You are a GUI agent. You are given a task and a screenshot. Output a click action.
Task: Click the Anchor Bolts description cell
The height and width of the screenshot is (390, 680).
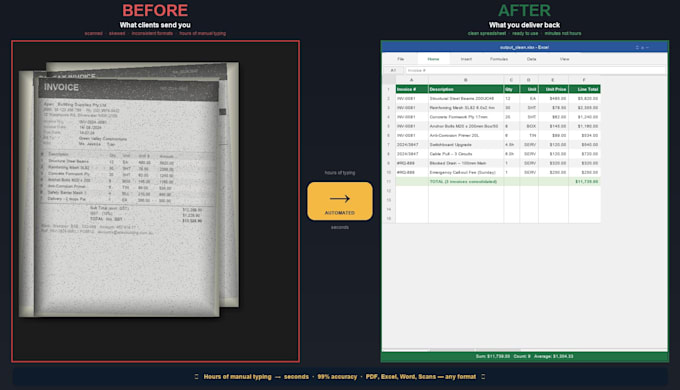click(466, 126)
